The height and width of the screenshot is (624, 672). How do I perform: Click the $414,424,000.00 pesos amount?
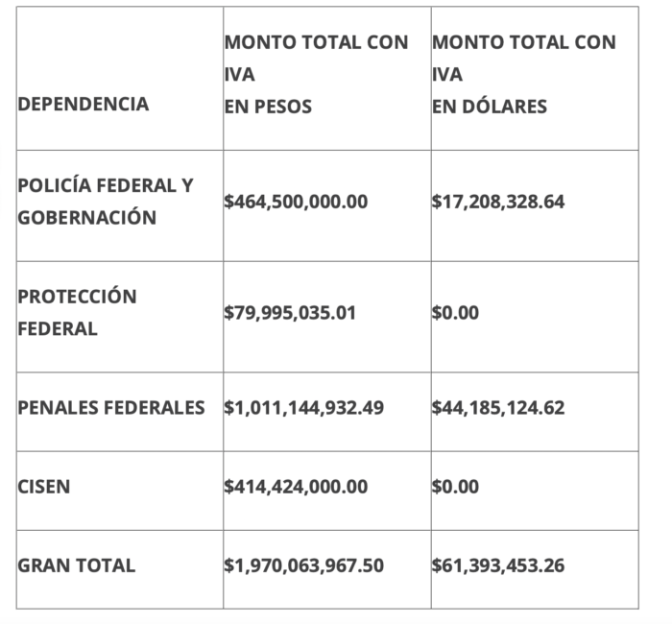pos(296,487)
